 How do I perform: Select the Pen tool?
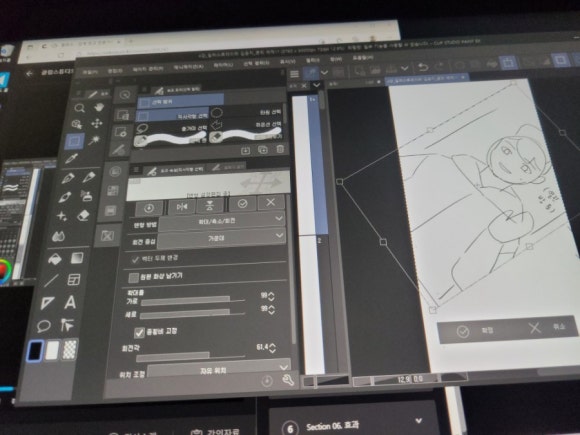[68, 178]
